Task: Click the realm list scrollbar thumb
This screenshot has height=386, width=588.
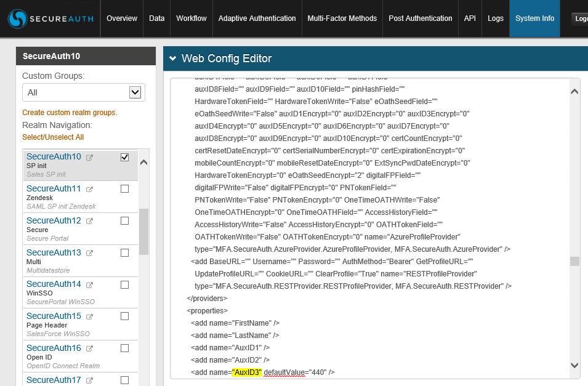Action: pos(143,232)
